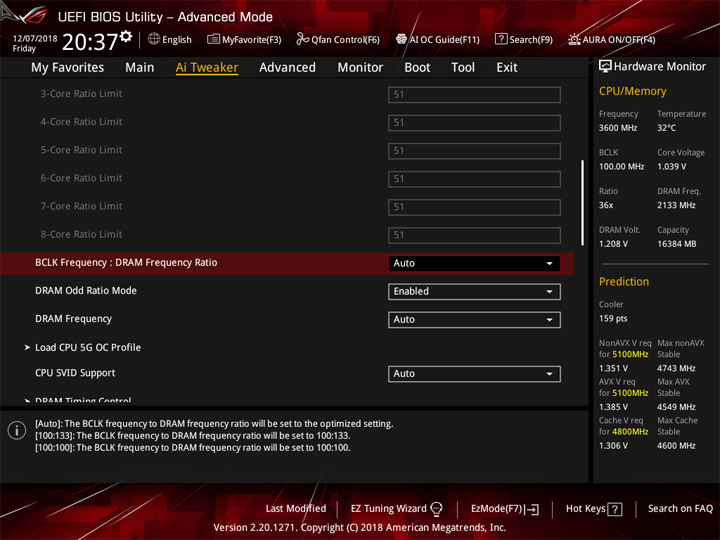Click the EzMode exit arrow icon
The width and height of the screenshot is (720, 540).
pos(532,509)
